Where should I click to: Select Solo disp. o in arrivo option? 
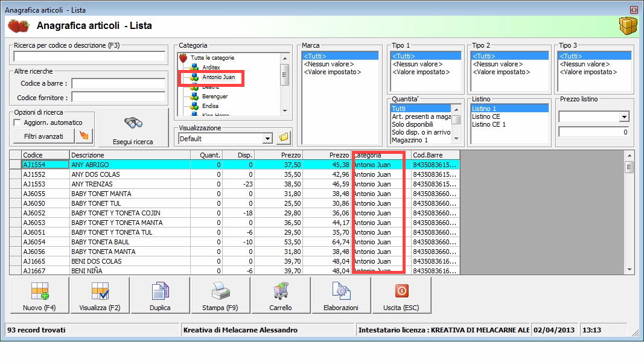pos(421,132)
